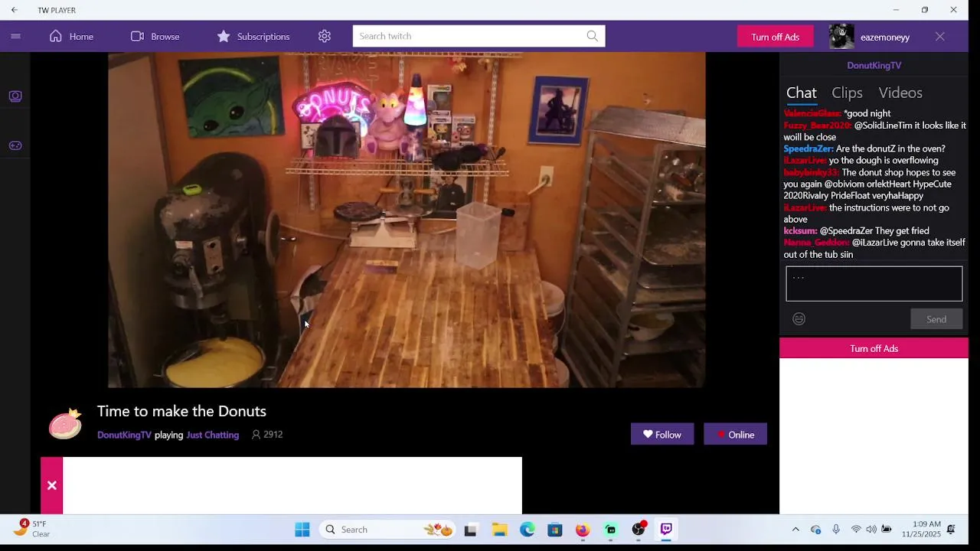Open Windows Start menu

(x=302, y=530)
